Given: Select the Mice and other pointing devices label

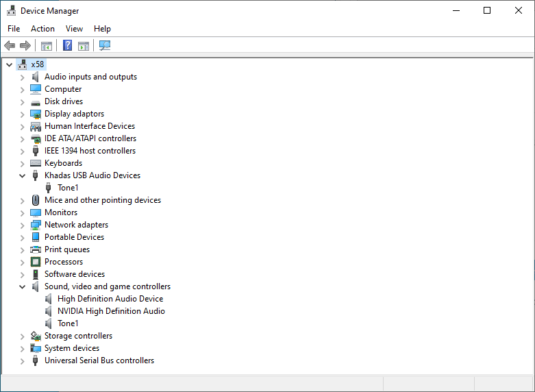Looking at the screenshot, I should [103, 200].
